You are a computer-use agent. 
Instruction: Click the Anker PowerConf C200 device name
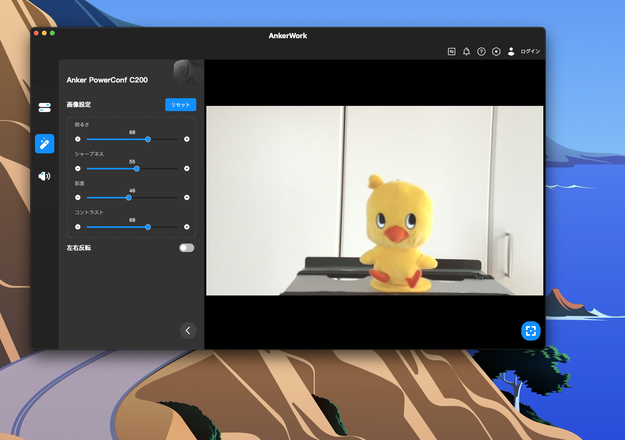107,80
